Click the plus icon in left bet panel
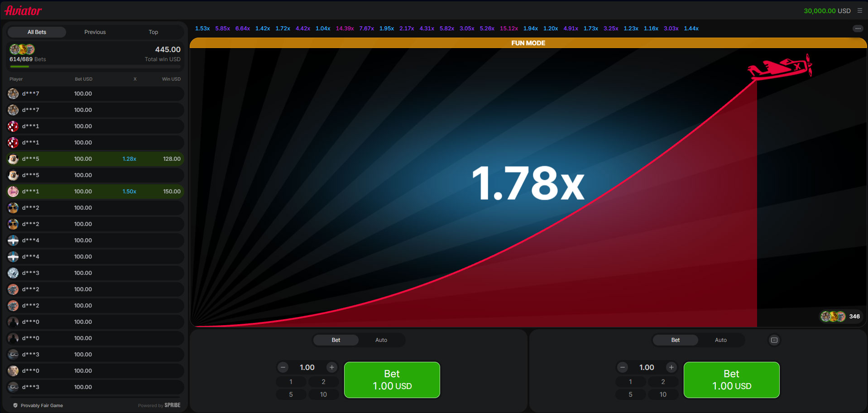 [332, 367]
